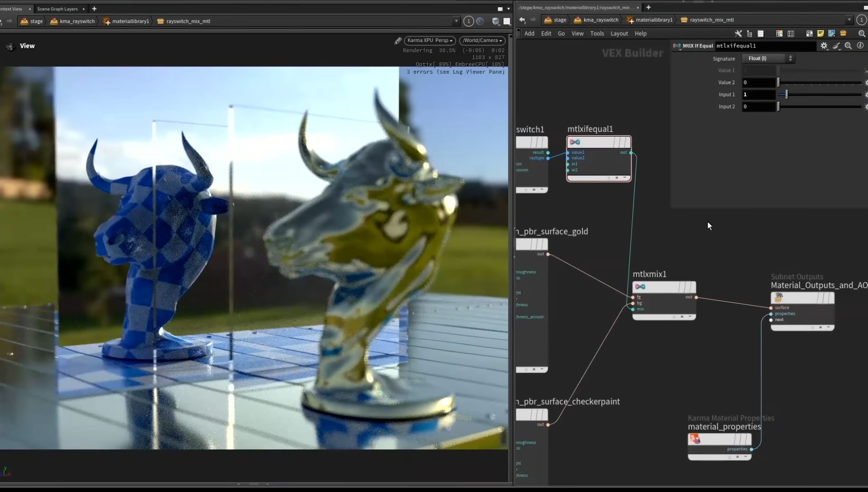Open the Layout menu
868x492 pixels.
[x=619, y=33]
